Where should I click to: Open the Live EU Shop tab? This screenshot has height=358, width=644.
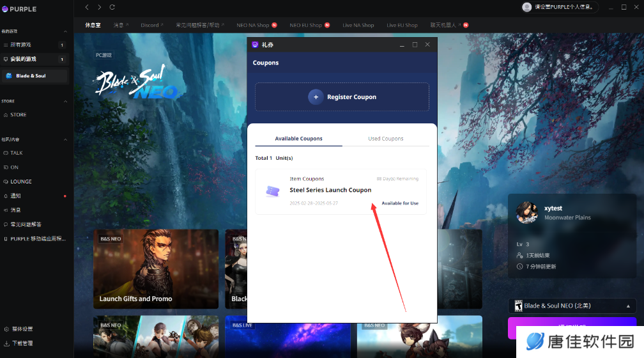pos(402,25)
